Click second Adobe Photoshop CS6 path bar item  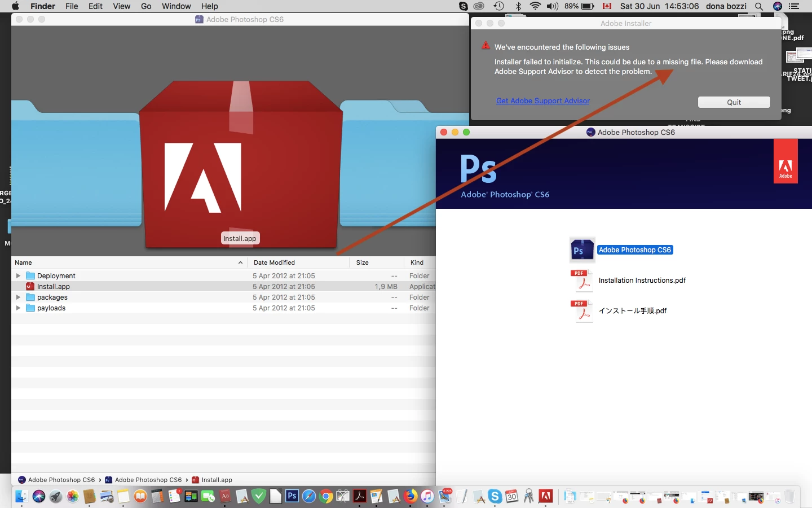click(x=143, y=480)
